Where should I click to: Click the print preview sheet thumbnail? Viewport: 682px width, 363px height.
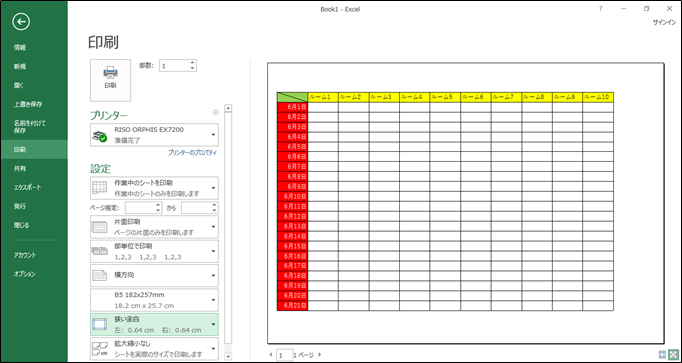[x=465, y=203]
